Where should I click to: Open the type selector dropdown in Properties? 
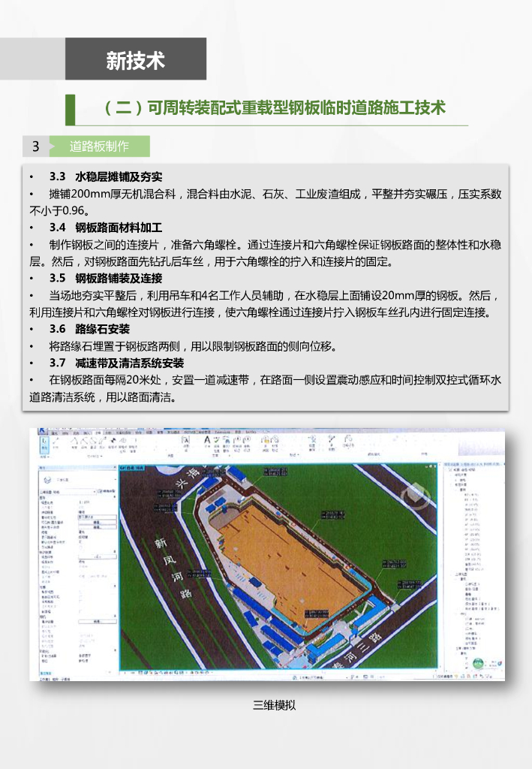coord(116,479)
